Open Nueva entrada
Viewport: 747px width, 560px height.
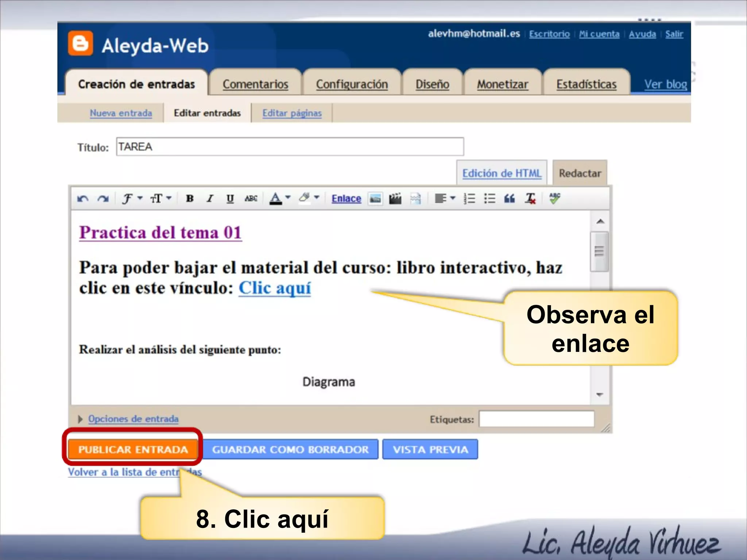(121, 113)
